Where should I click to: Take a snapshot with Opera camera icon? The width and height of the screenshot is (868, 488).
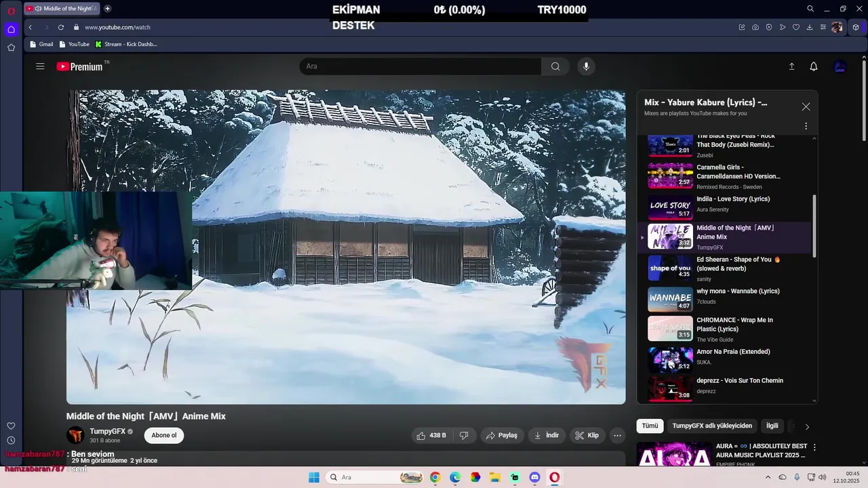(x=755, y=27)
